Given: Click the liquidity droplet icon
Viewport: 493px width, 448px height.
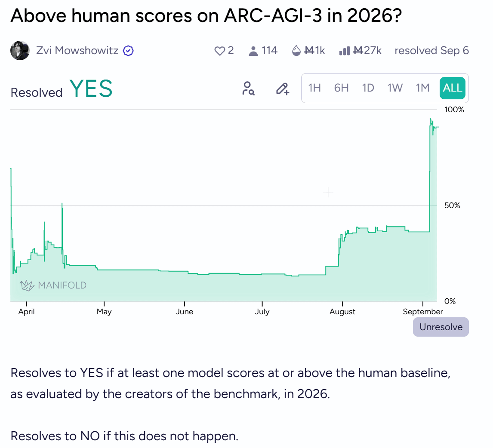Looking at the screenshot, I should click(296, 51).
